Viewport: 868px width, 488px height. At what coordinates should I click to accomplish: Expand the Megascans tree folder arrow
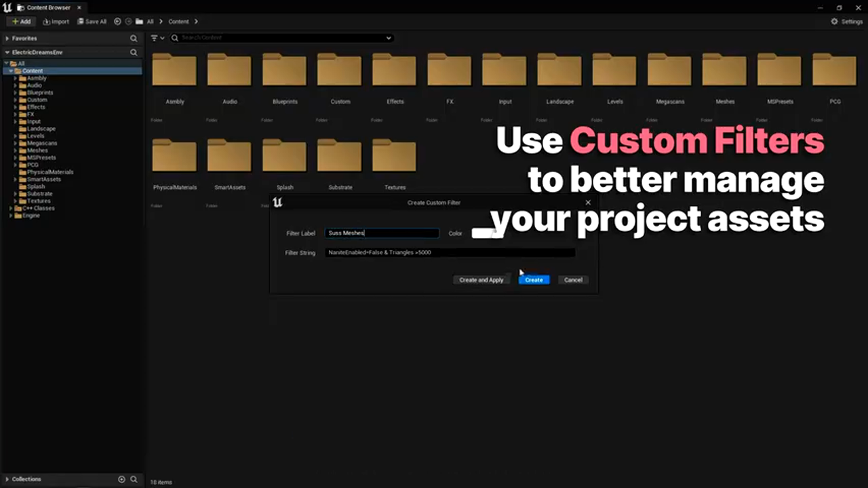pos(16,144)
